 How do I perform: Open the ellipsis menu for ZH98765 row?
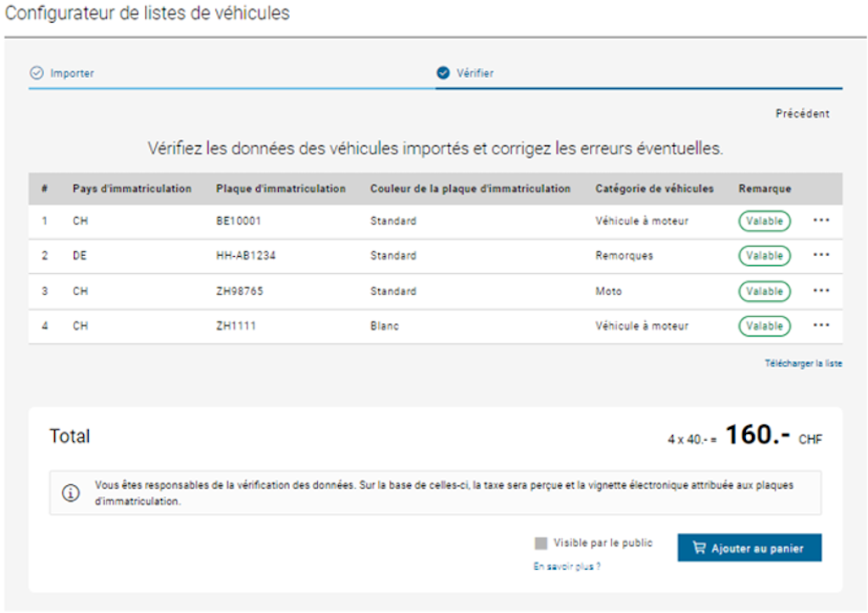coord(821,290)
